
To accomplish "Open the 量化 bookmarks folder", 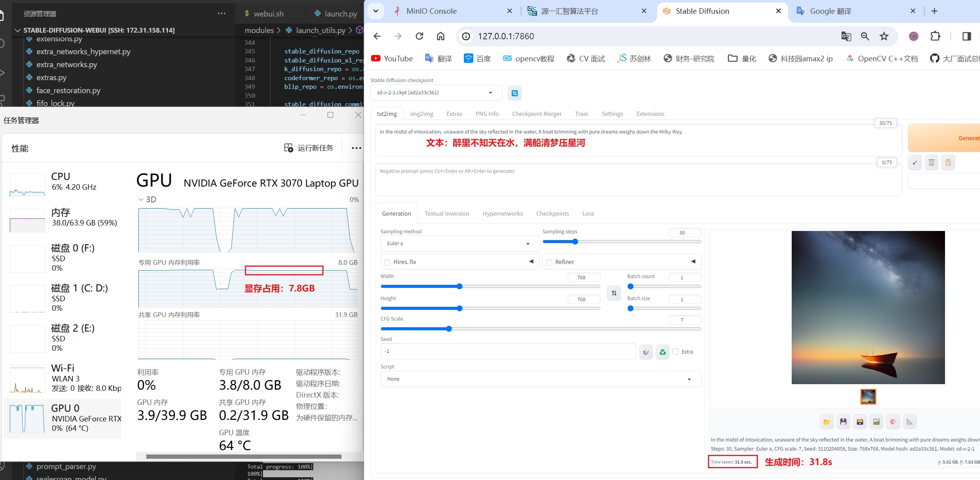I will (742, 59).
